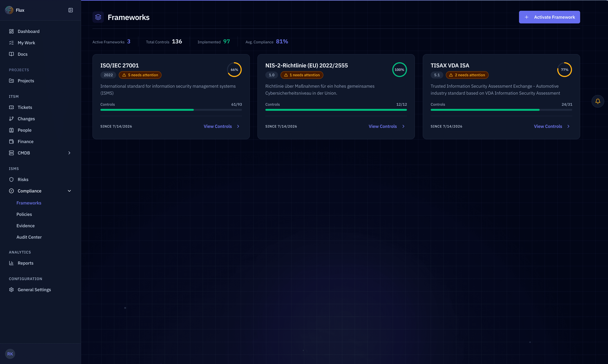The image size is (608, 364).
Task: Open Policies under Compliance
Action: coord(24,214)
